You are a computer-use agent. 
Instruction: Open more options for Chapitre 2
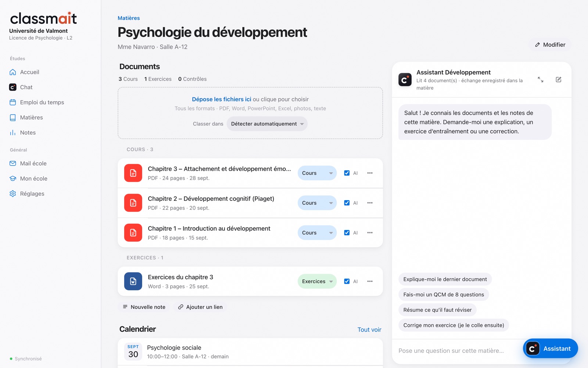click(370, 203)
